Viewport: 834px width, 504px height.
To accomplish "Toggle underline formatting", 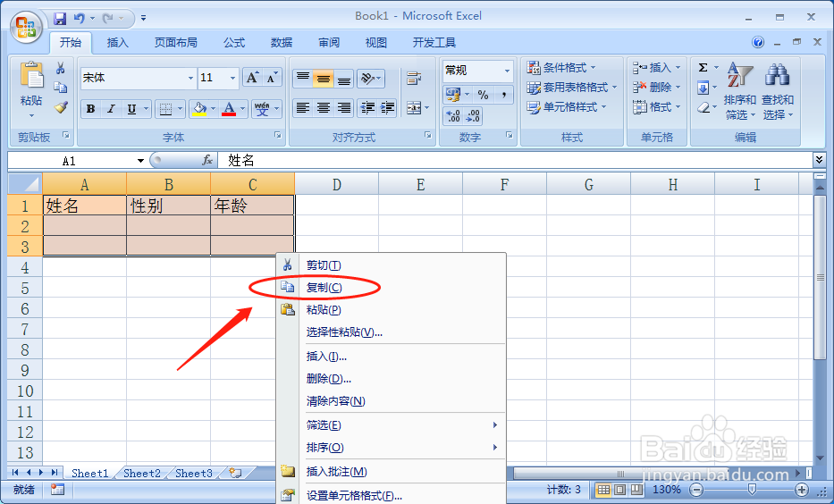I will pos(131,109).
